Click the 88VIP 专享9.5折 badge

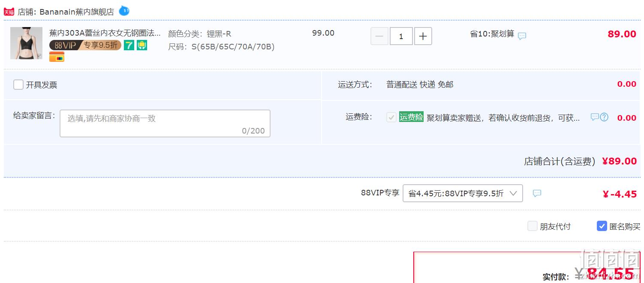pos(85,45)
